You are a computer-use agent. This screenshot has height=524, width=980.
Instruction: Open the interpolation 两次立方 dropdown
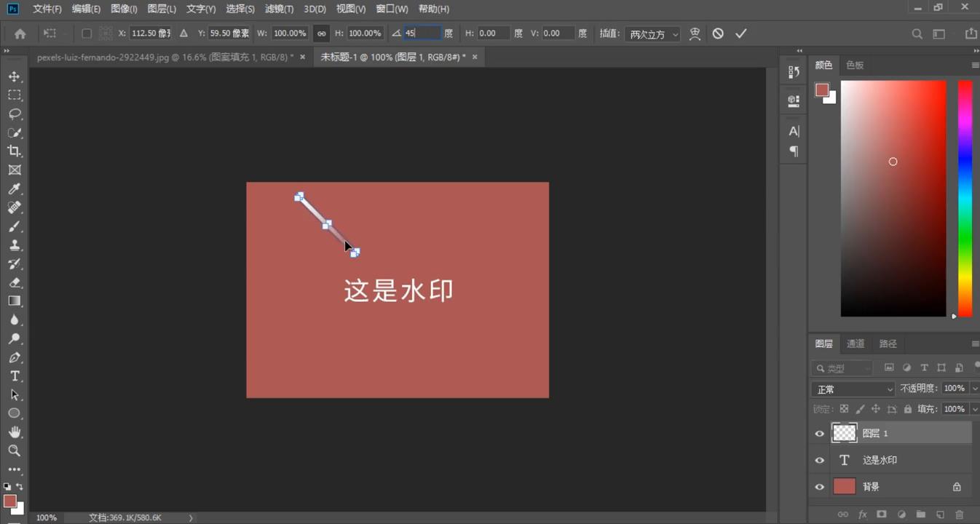point(652,34)
